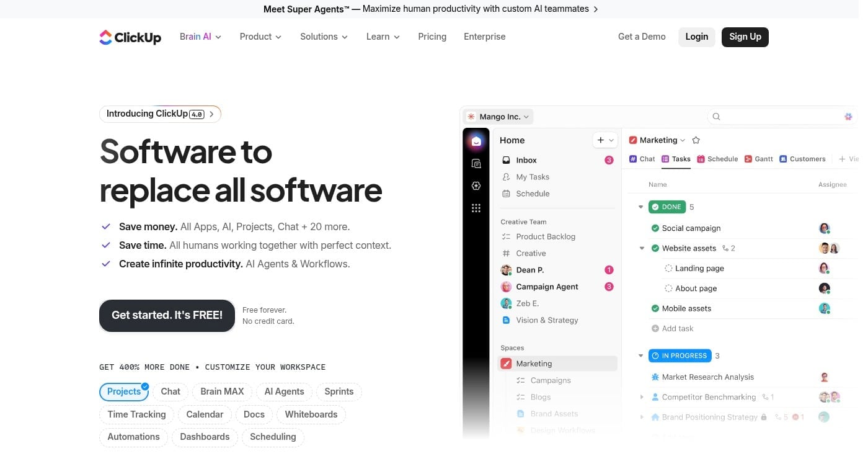Select the Time Tracking feature chip

coord(136,414)
